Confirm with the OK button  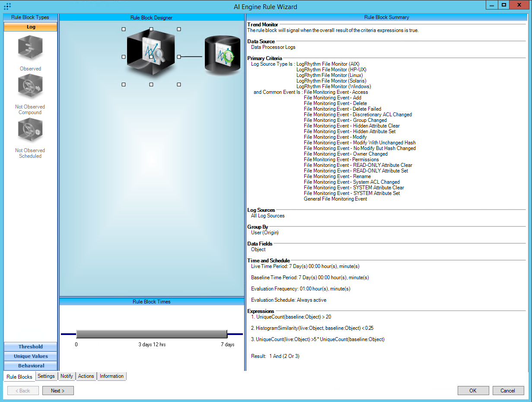click(x=473, y=391)
